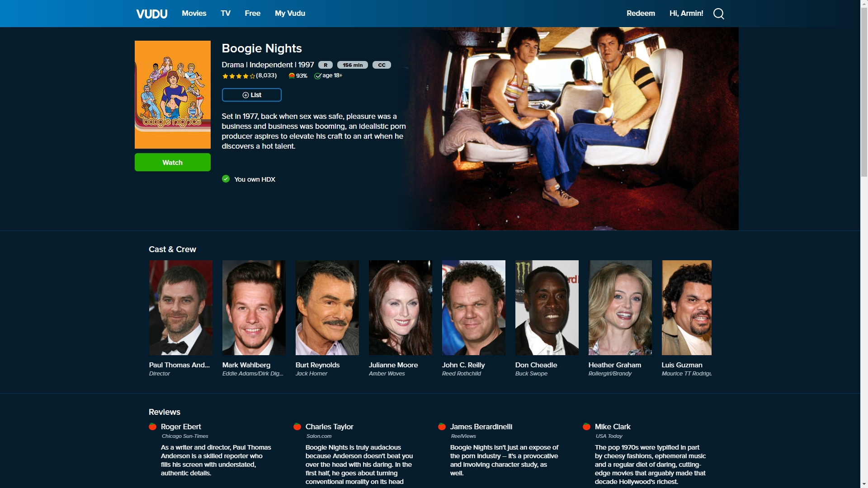Open the Movies menu
This screenshot has height=488, width=868.
tap(194, 14)
